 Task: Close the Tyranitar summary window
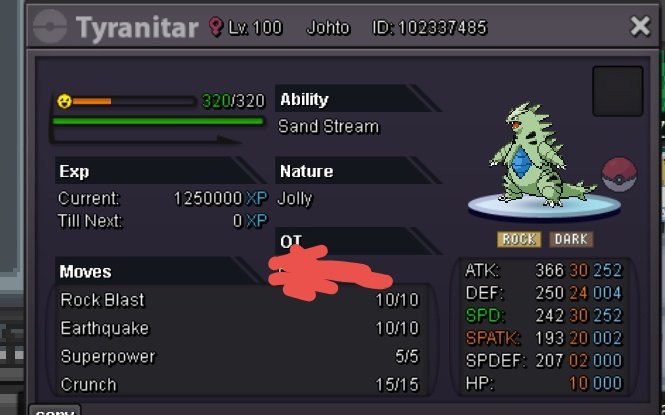640,26
